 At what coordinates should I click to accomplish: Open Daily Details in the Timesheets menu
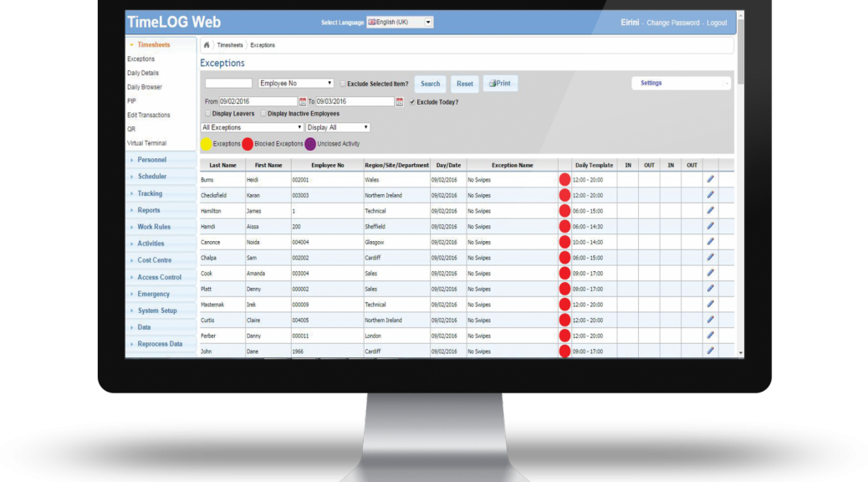[143, 74]
